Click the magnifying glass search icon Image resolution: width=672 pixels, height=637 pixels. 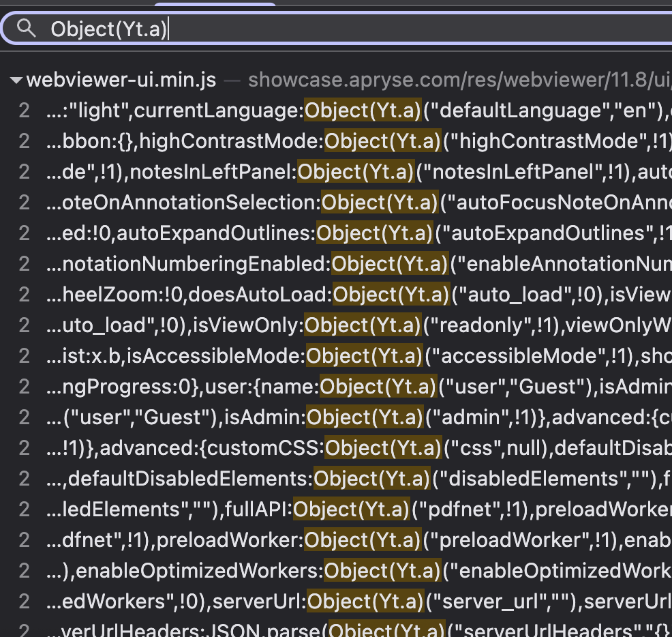tap(26, 29)
